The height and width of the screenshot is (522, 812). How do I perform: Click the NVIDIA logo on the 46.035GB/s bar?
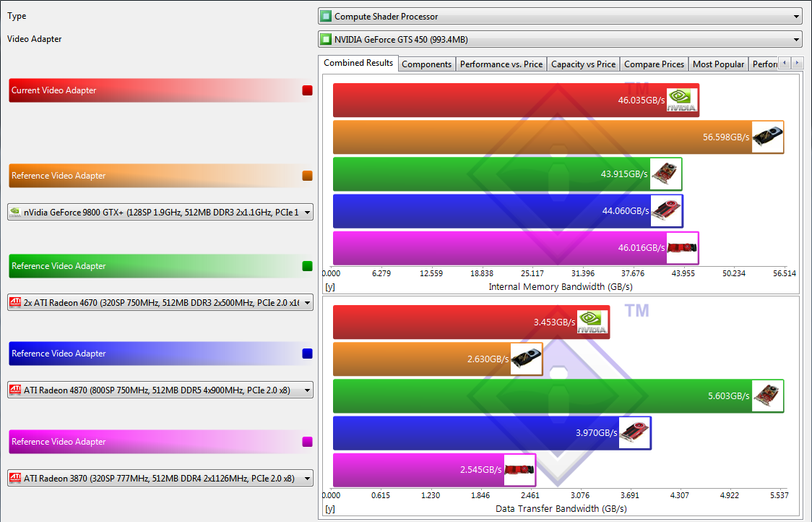681,100
